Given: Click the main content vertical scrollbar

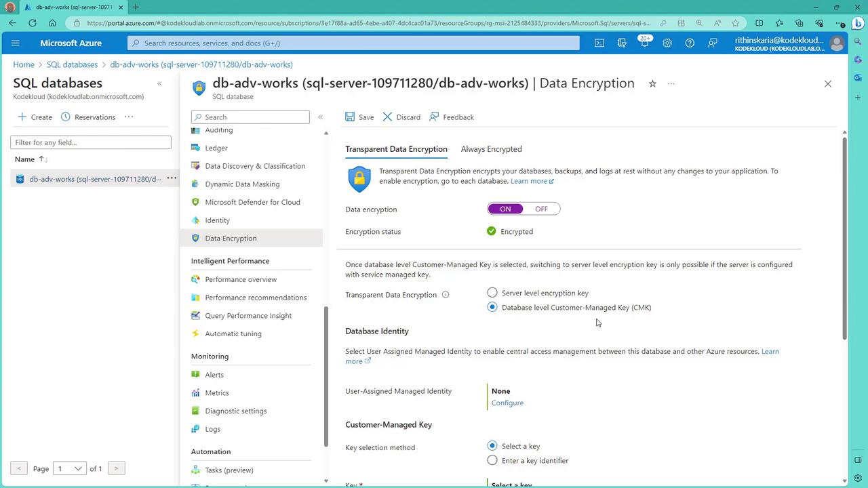Looking at the screenshot, I should (x=844, y=237).
